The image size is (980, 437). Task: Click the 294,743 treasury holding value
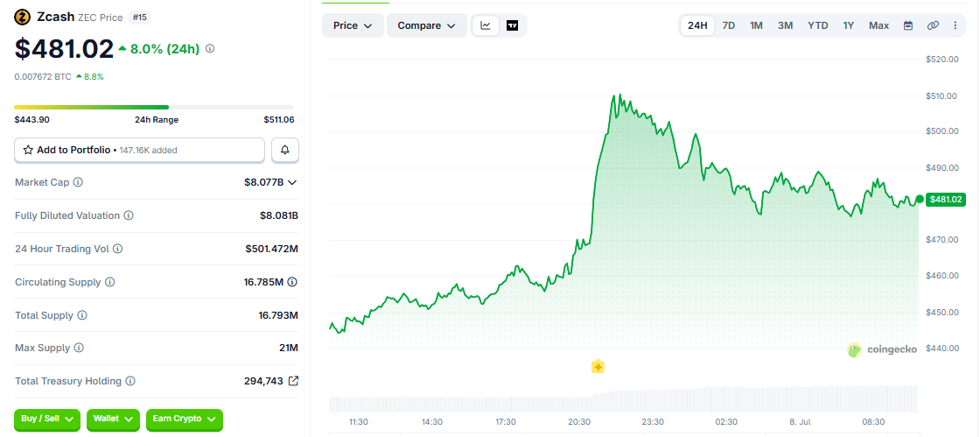263,381
